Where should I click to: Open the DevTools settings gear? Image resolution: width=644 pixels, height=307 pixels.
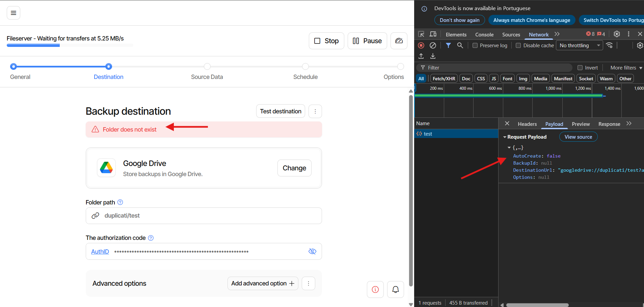click(616, 34)
